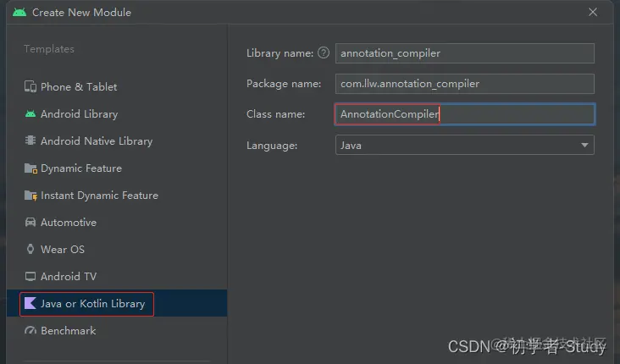Click the Benchmark gauge icon
620x364 pixels.
pyautogui.click(x=30, y=330)
